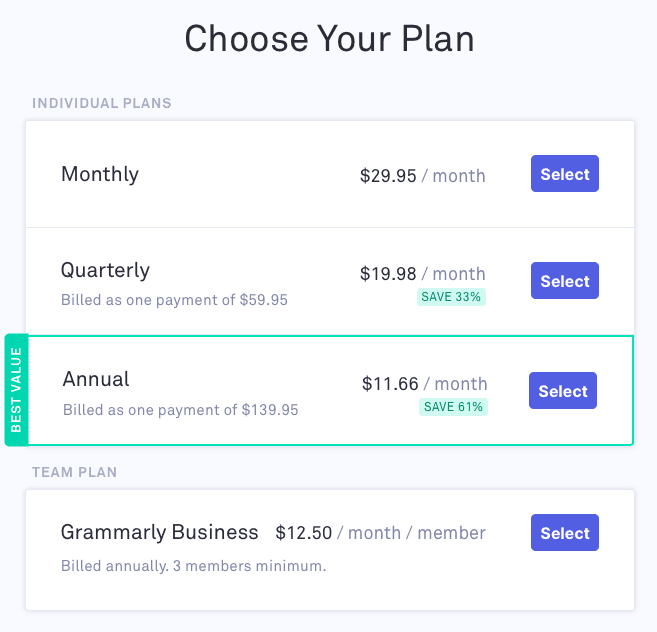Click the Choose Your Plan heading

(x=329, y=39)
